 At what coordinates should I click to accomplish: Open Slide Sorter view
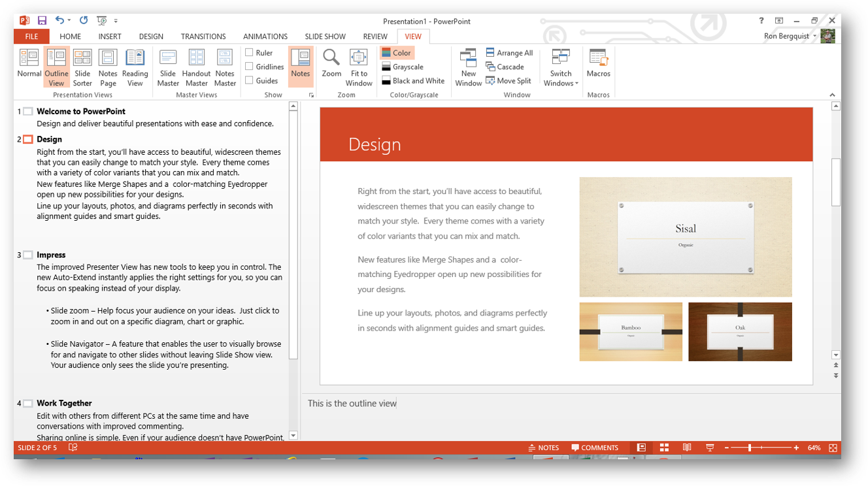[82, 65]
